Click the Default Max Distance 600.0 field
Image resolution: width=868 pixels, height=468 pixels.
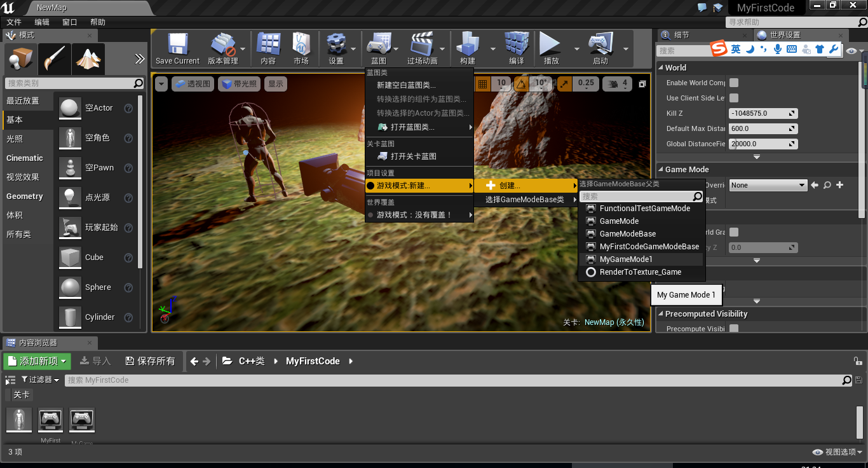[x=763, y=128]
